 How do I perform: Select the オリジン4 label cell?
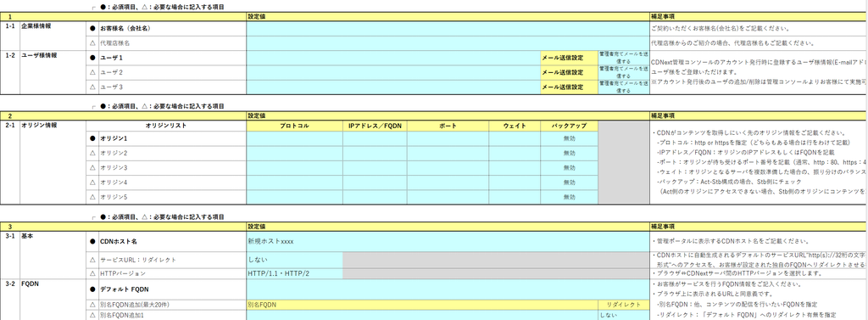(x=173, y=182)
